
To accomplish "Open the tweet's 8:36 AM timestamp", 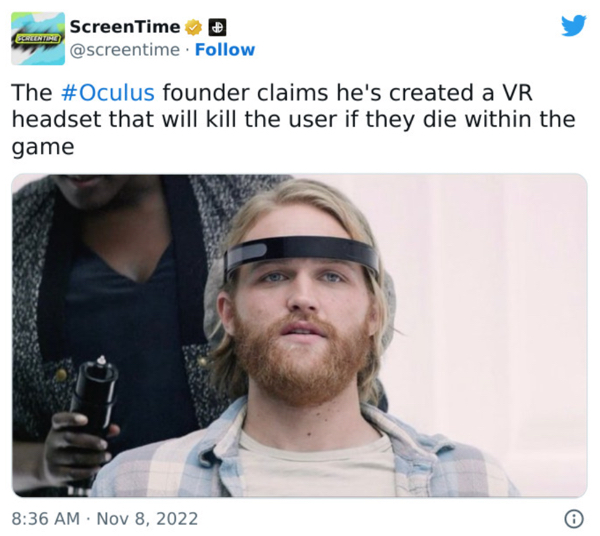I will pyautogui.click(x=46, y=519).
